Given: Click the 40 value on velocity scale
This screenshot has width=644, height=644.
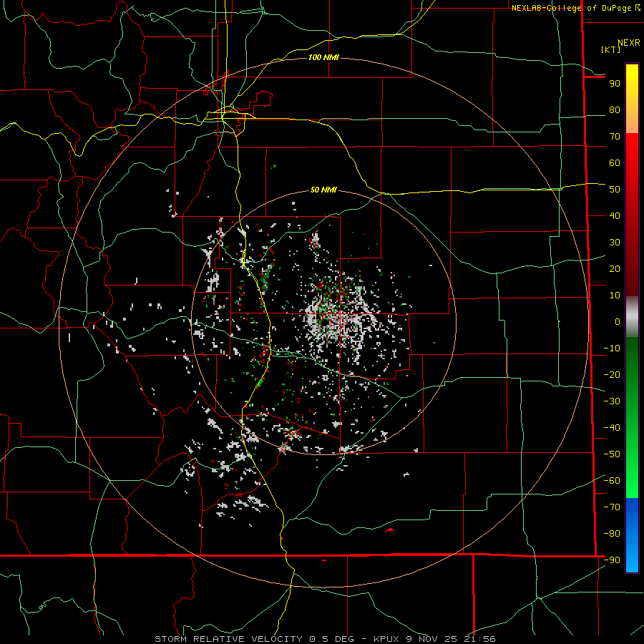Looking at the screenshot, I should (x=615, y=215).
